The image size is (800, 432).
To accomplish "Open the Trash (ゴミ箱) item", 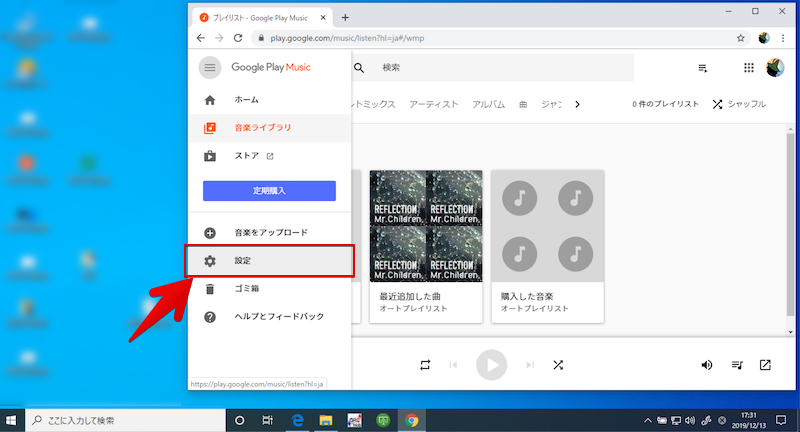I will [x=250, y=289].
